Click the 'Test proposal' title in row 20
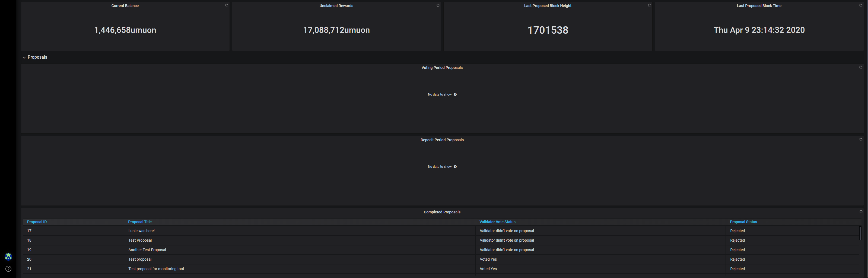 [140, 259]
